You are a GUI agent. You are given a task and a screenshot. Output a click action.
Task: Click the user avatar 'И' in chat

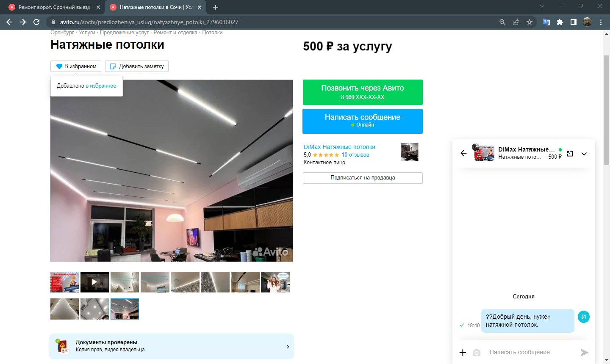click(x=584, y=317)
